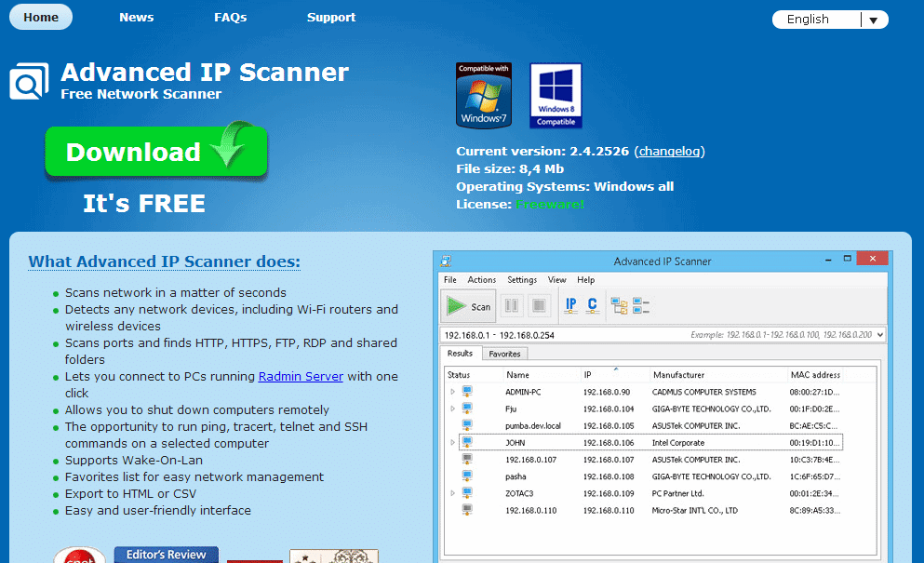The width and height of the screenshot is (924, 563).
Task: Click the collapse all toolbar icon
Action: tap(640, 305)
